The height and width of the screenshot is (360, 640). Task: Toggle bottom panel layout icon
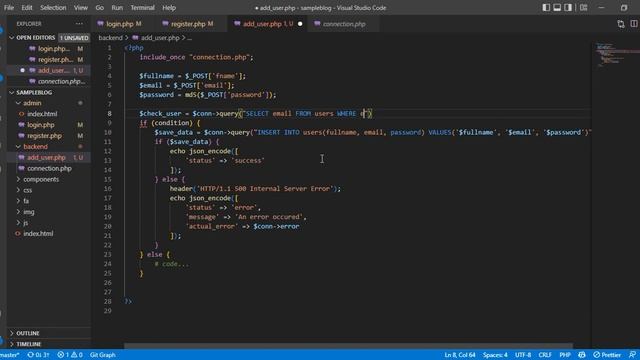point(557,7)
